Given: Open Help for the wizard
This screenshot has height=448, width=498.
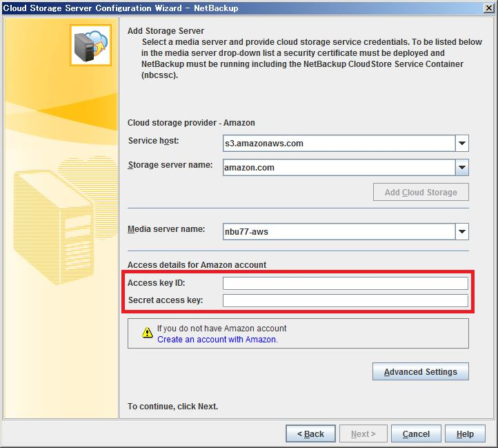Looking at the screenshot, I should coord(465,434).
